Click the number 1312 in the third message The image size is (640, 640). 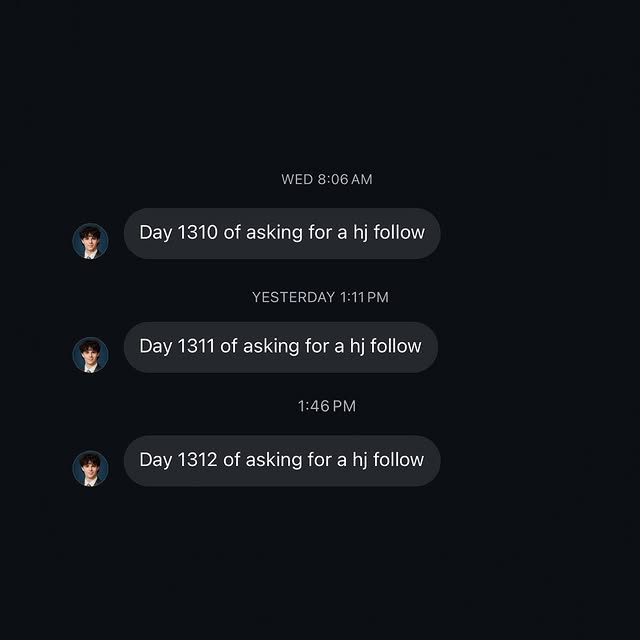pyautogui.click(x=197, y=461)
